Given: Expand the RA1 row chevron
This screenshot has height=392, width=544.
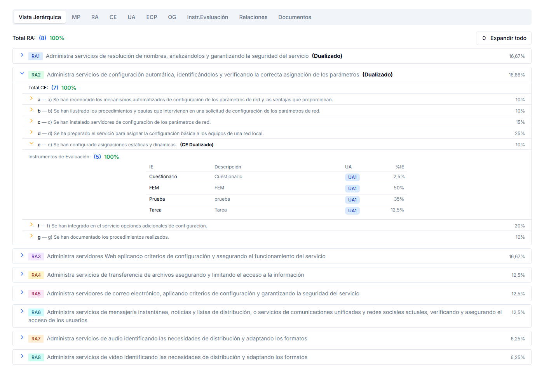Looking at the screenshot, I should coord(22,55).
